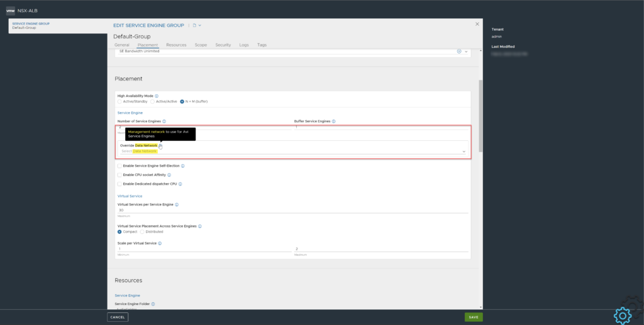Expand the dropdown arrow beside the dialog title

tap(200, 25)
